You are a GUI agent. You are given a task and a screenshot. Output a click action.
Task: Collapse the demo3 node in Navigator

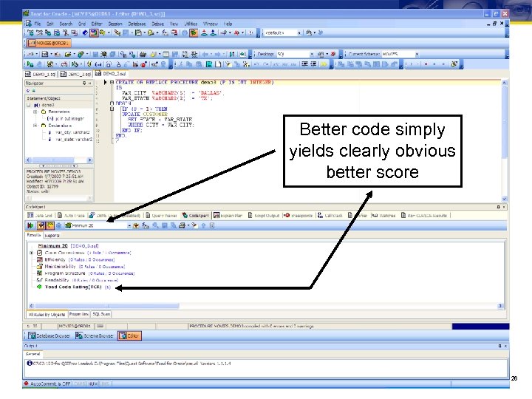click(x=29, y=105)
